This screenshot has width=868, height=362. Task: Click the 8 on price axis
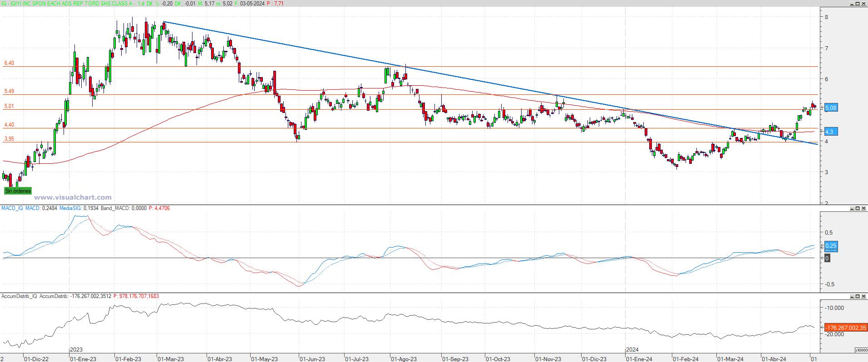pyautogui.click(x=827, y=17)
